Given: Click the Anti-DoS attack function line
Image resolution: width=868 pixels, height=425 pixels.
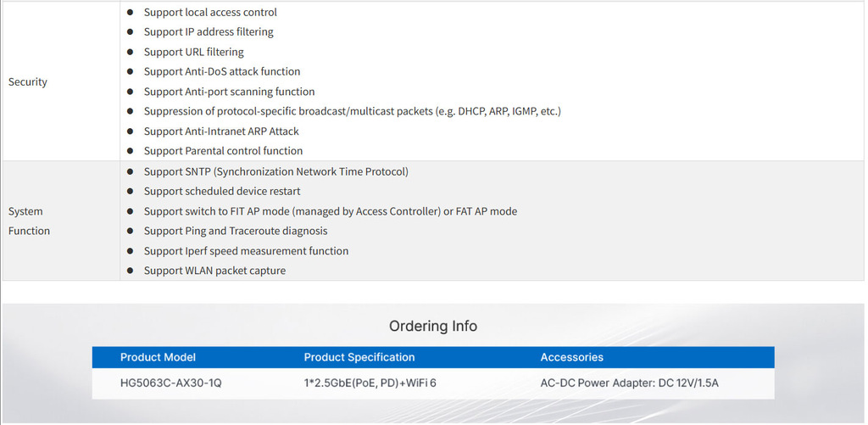Looking at the screenshot, I should click(222, 72).
